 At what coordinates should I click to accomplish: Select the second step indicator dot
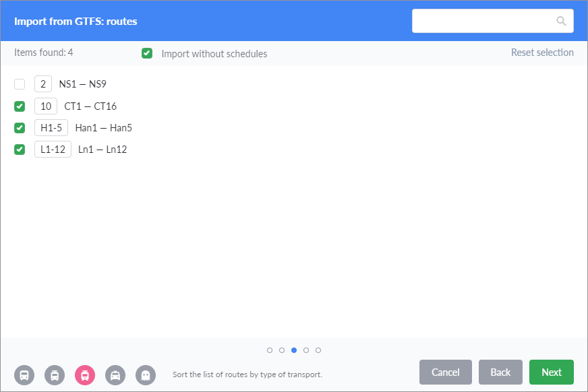pyautogui.click(x=282, y=350)
